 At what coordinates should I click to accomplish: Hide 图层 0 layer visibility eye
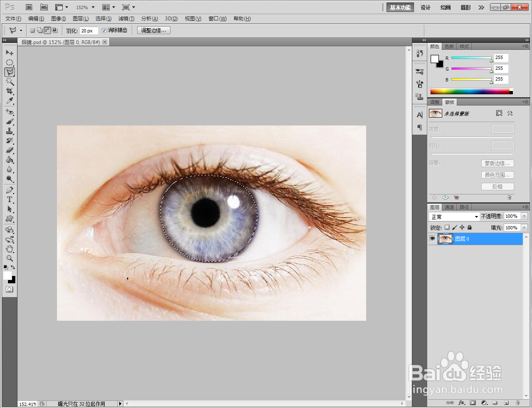pyautogui.click(x=433, y=238)
